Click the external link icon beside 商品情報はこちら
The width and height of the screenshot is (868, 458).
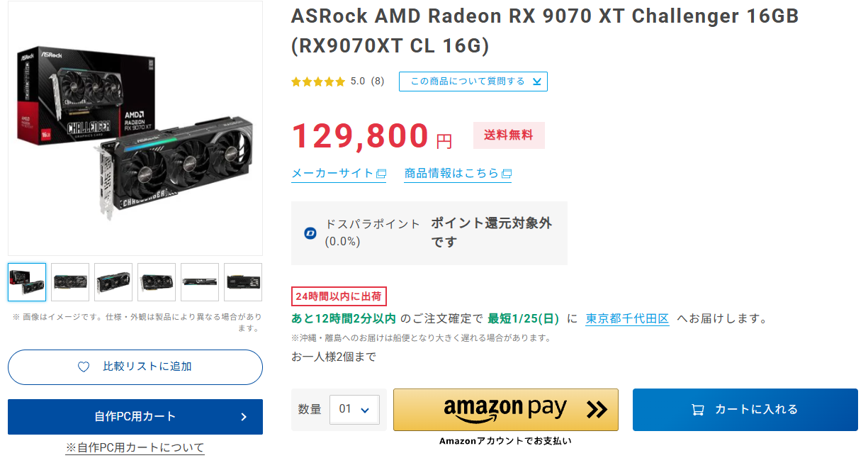pyautogui.click(x=506, y=174)
